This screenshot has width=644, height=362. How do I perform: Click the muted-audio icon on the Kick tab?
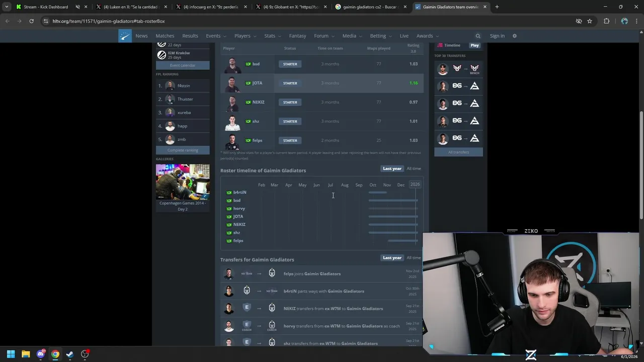[x=77, y=7]
